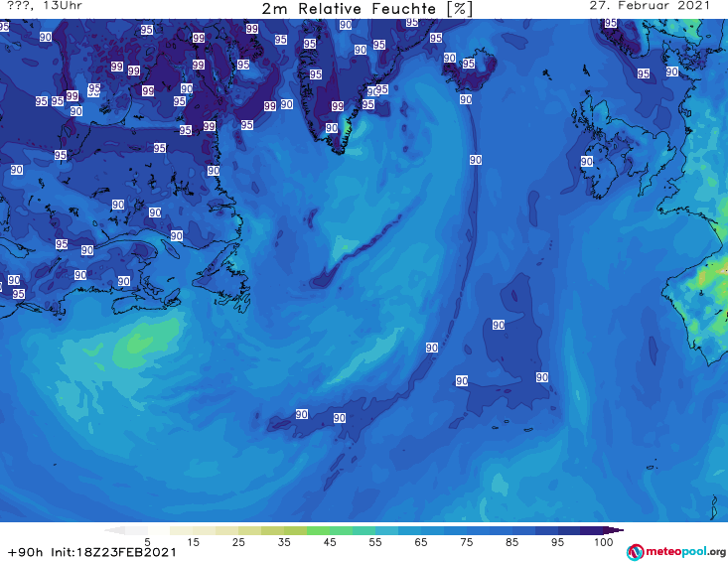Image resolution: width=728 pixels, height=562 pixels.
Task: Click the legend value '75'
Action: [x=466, y=542]
